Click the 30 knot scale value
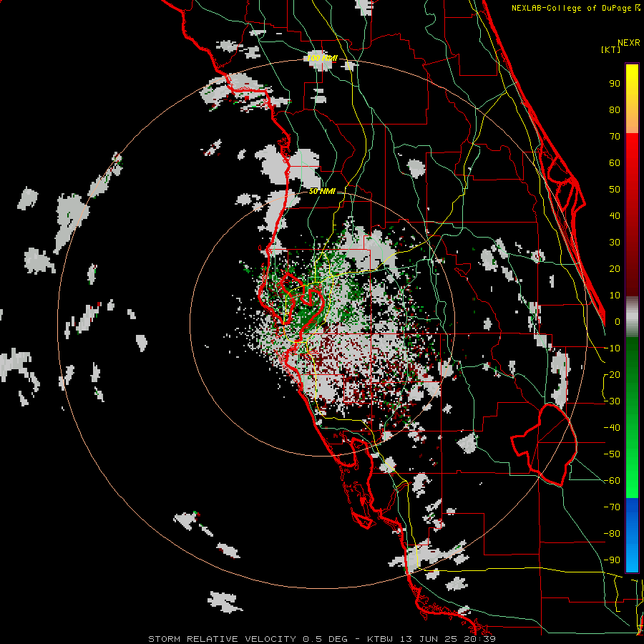 point(615,243)
